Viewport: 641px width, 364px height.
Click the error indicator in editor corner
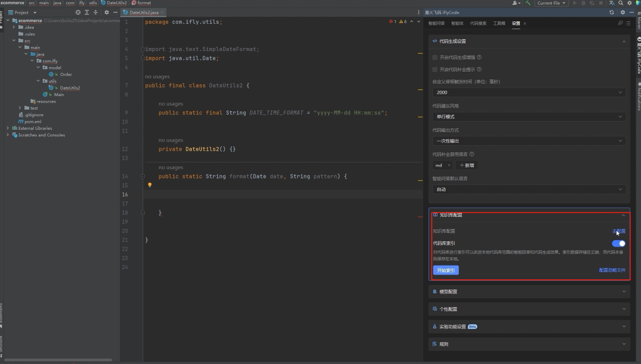(393, 22)
